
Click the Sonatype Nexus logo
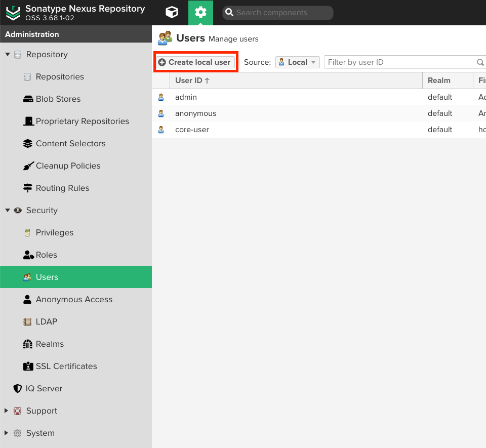pos(13,13)
